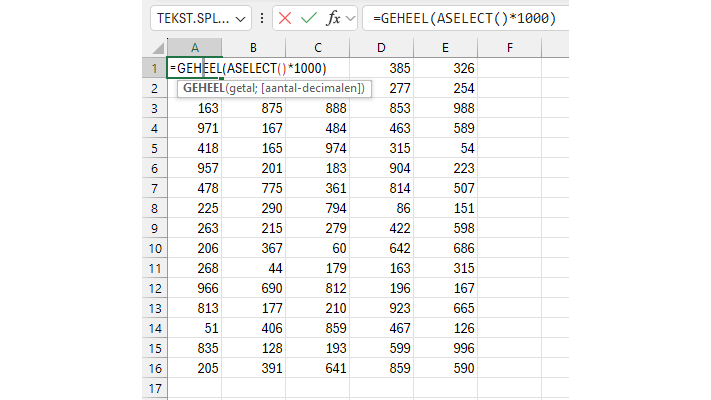Select cell C13 with value 210
711x400 pixels.
(318, 308)
